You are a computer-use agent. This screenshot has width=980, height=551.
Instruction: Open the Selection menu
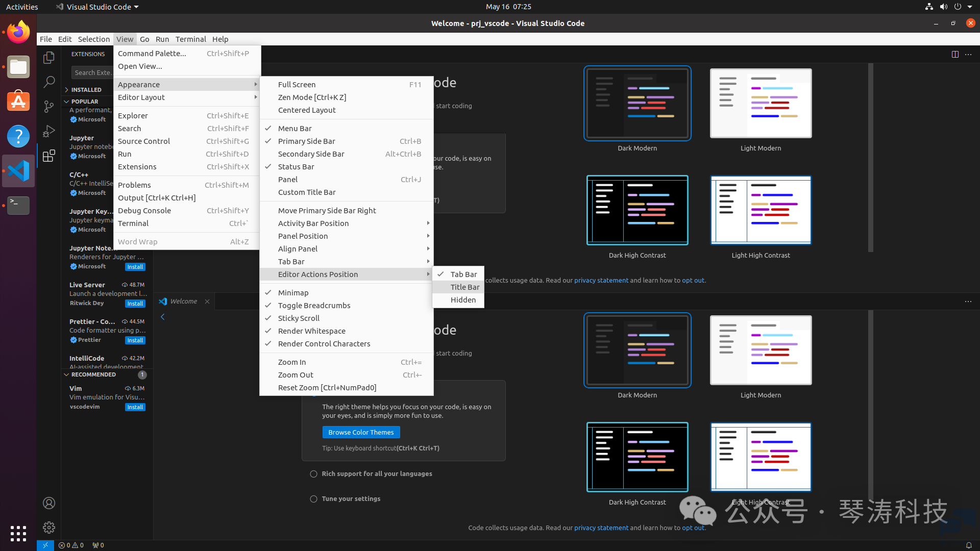coord(94,39)
